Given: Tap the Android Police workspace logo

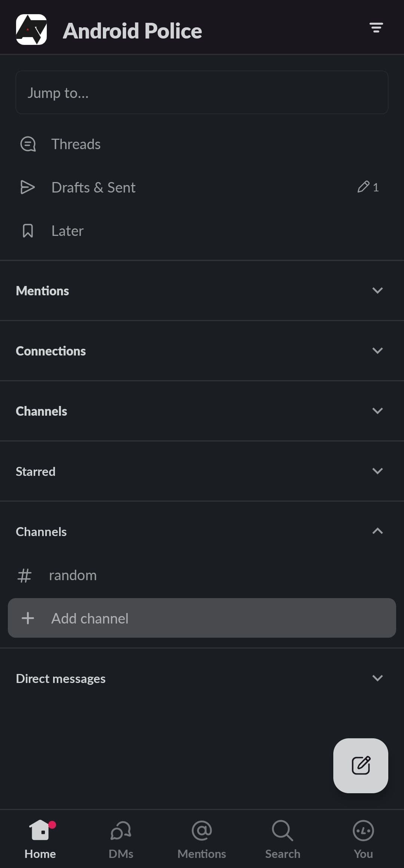Looking at the screenshot, I should coord(31,30).
